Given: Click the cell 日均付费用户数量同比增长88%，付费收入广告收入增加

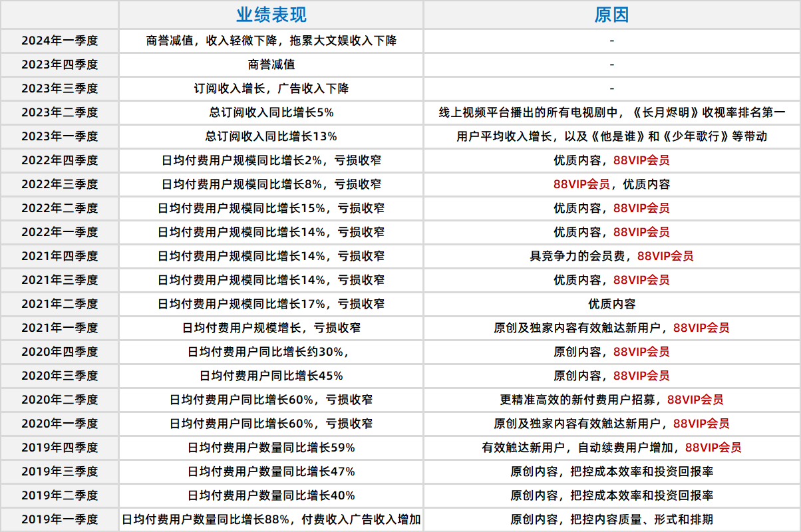Looking at the screenshot, I should pos(271,519).
